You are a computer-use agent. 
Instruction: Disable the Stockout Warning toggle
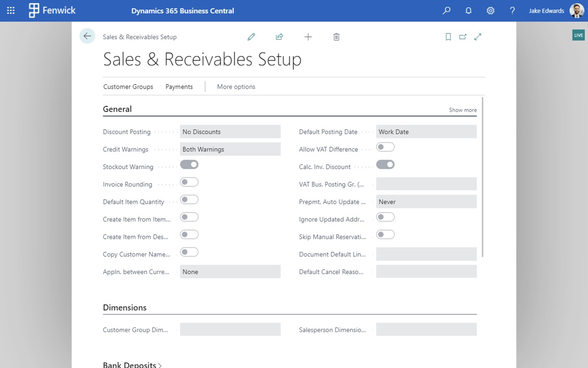(x=189, y=164)
